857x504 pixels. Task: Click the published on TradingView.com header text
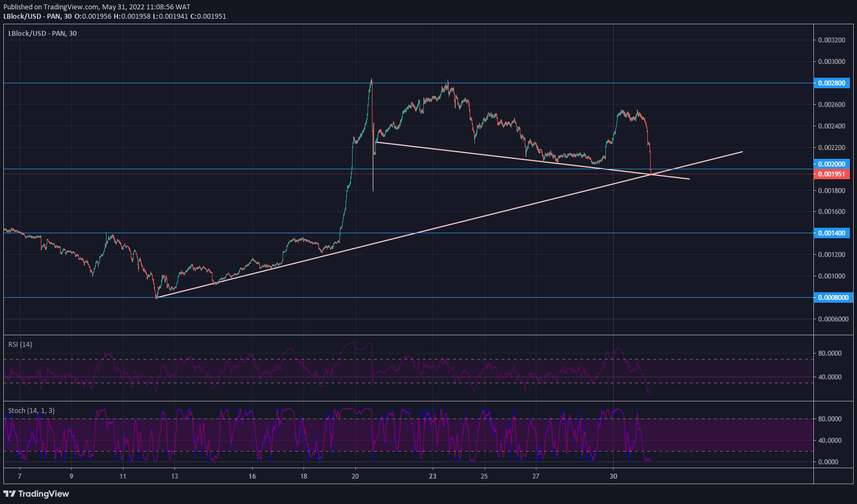(97, 7)
